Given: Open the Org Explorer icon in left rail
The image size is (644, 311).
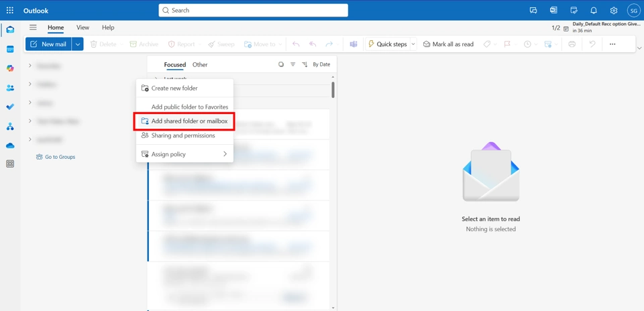Looking at the screenshot, I should (x=10, y=127).
